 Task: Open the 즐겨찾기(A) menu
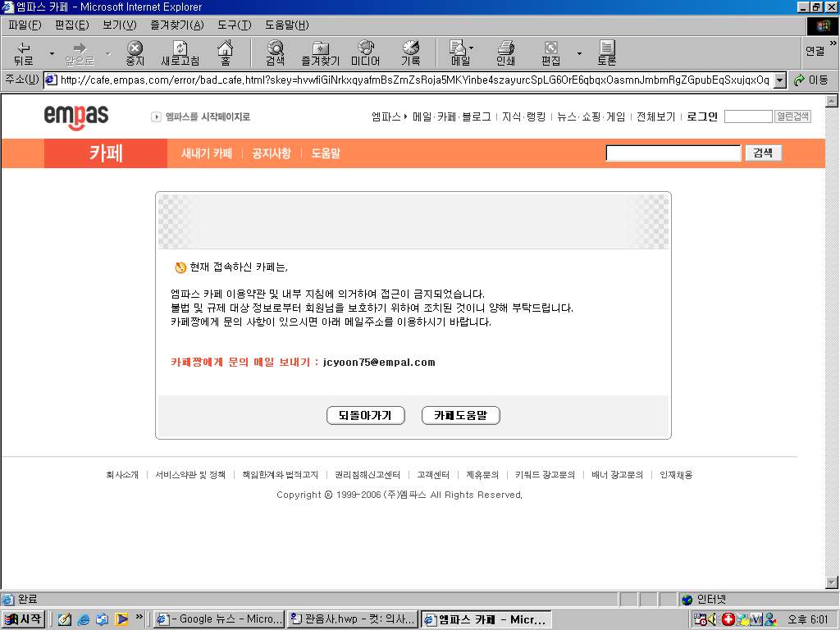pos(176,25)
